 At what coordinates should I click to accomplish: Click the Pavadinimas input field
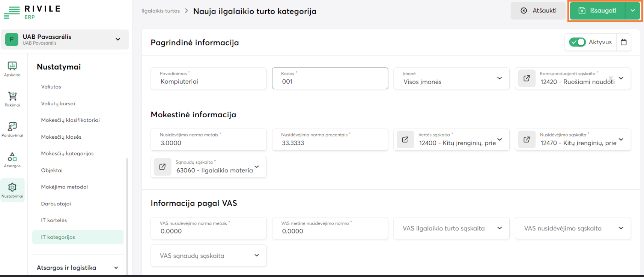[x=208, y=81]
